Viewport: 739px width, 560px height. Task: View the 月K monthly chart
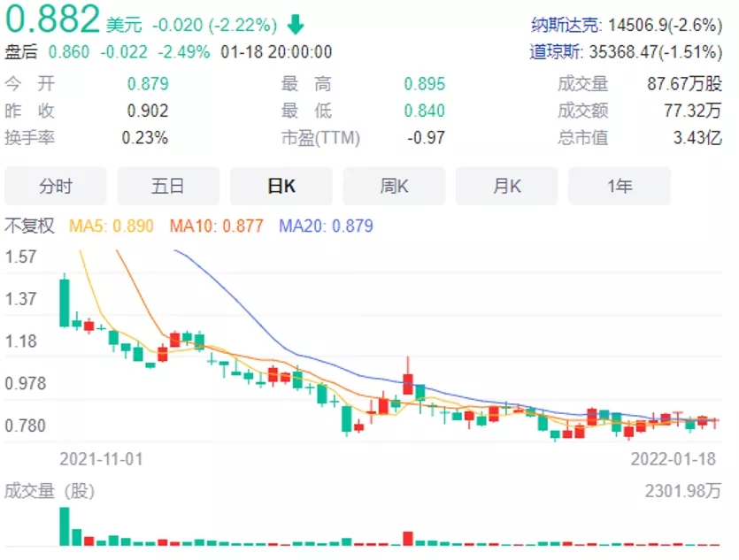[x=505, y=186]
